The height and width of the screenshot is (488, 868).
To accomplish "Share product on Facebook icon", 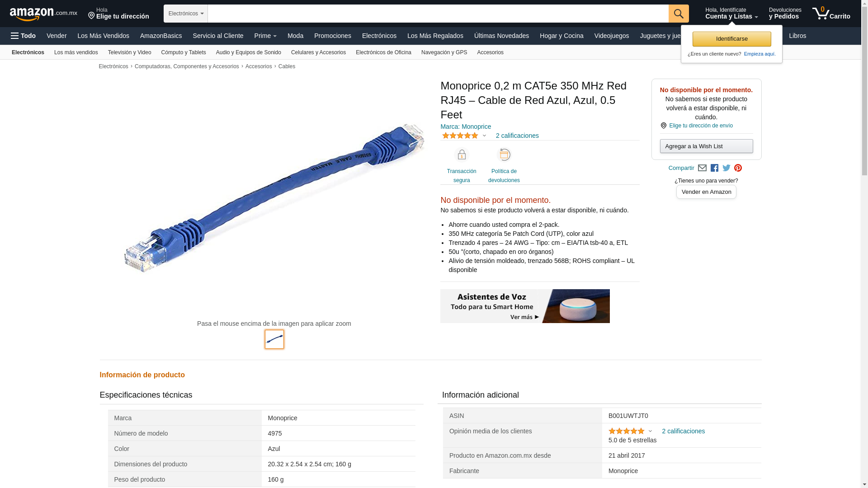I will 714,168.
